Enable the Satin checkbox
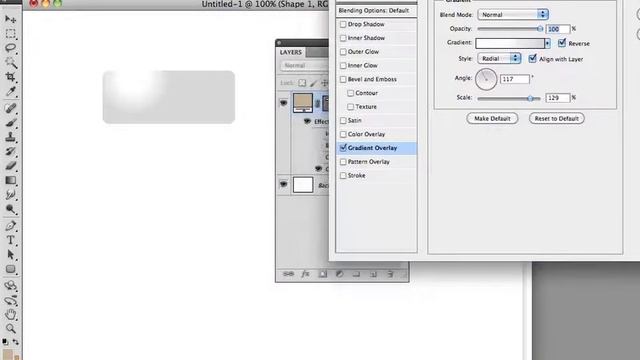 (x=343, y=121)
